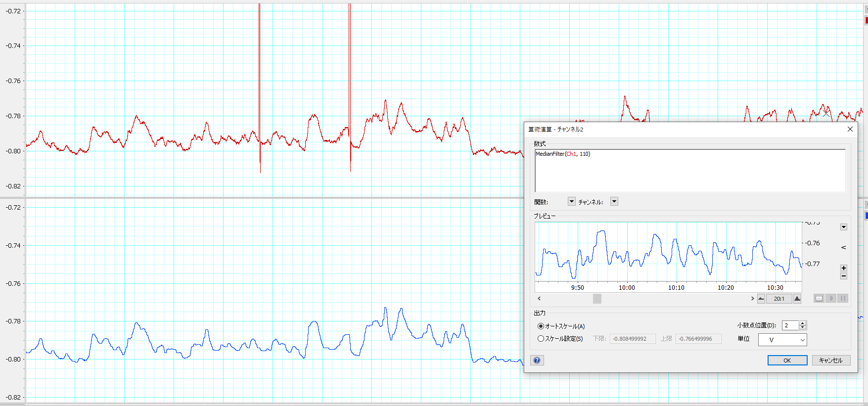Click the 上限 upper limit field
Image resolution: width=868 pixels, height=406 pixels.
point(698,339)
